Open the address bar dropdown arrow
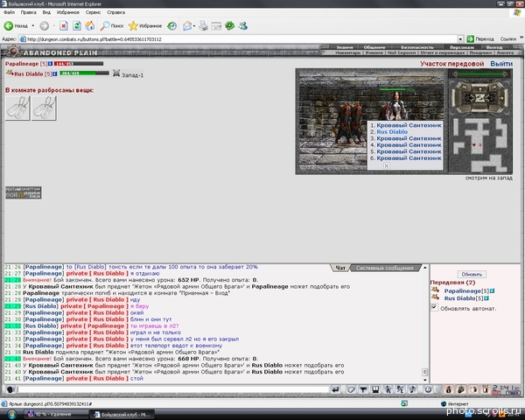Screen dimensions: 525x420 point(460,39)
